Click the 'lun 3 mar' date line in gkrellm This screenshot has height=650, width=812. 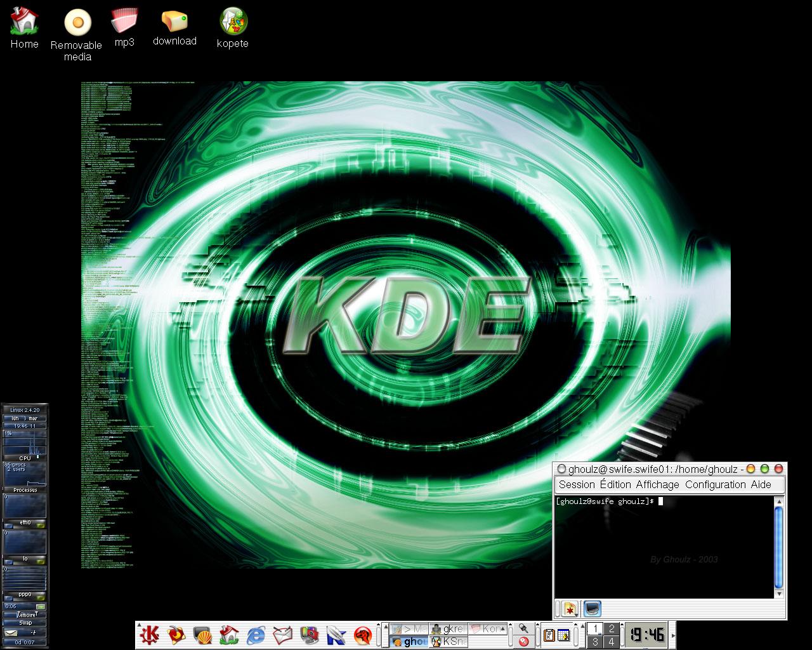(x=25, y=418)
